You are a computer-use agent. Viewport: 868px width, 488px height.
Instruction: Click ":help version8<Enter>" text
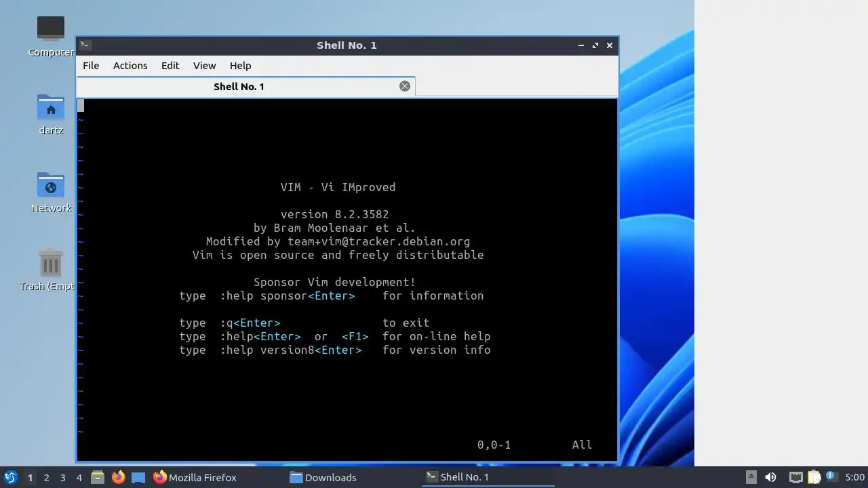click(x=290, y=350)
